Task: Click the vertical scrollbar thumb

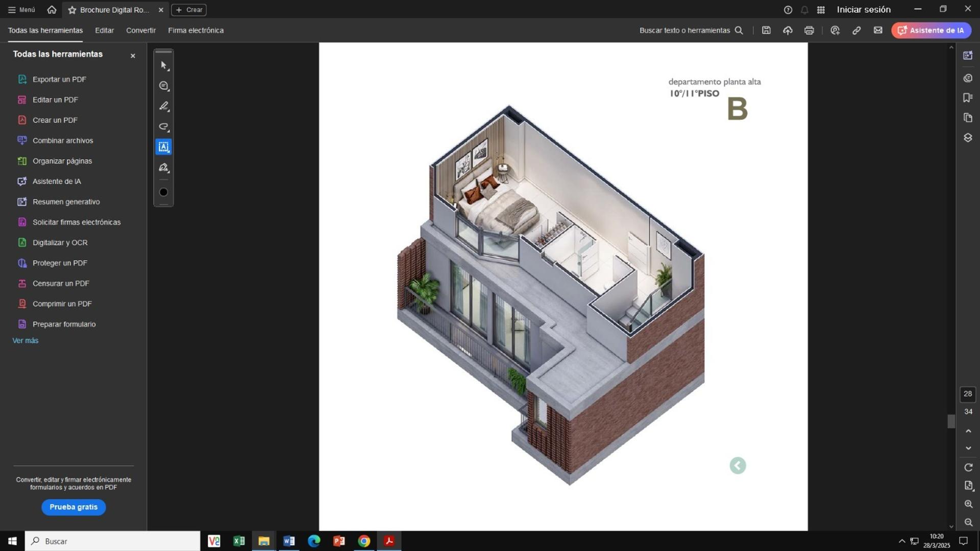Action: coord(951,421)
